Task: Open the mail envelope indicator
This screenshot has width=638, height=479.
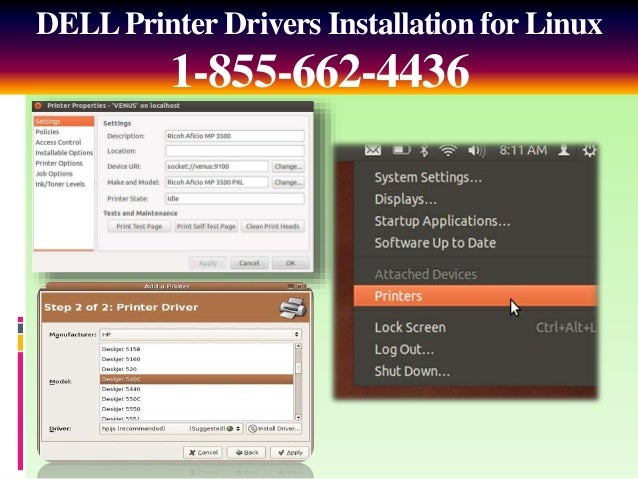Action: point(373,151)
